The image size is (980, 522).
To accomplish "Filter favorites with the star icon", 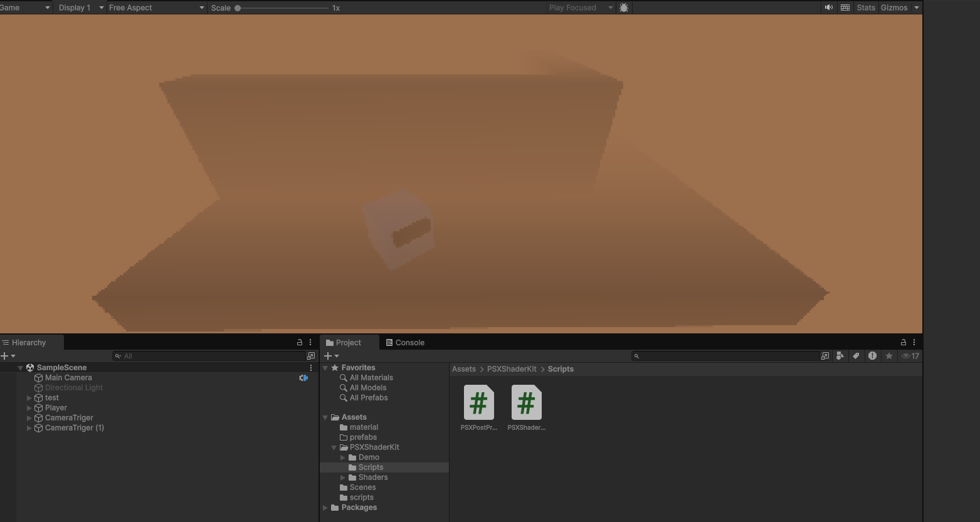I will pyautogui.click(x=888, y=355).
